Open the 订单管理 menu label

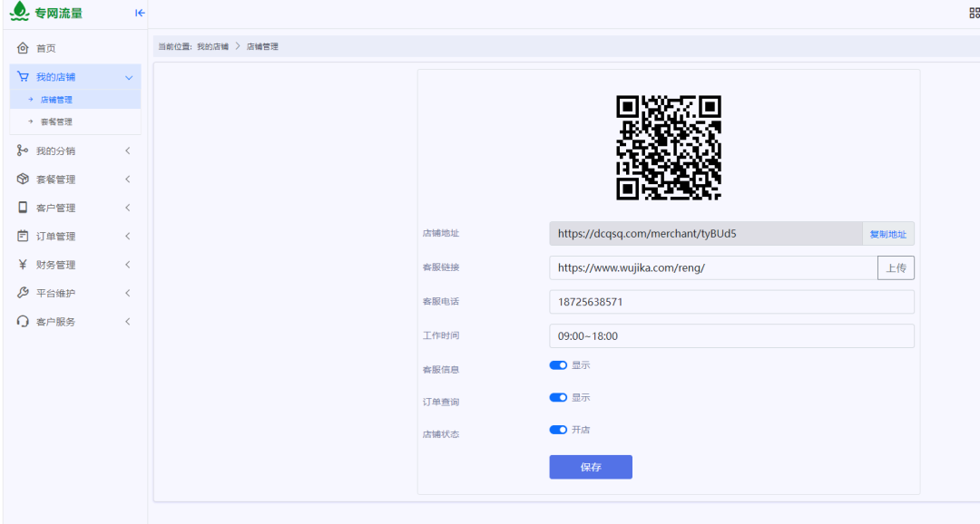pos(55,236)
